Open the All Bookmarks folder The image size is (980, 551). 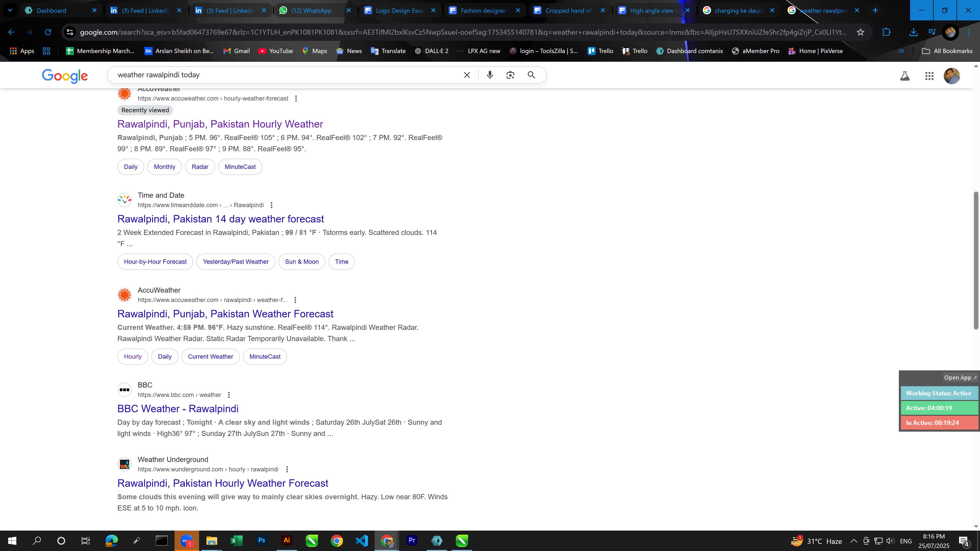947,51
